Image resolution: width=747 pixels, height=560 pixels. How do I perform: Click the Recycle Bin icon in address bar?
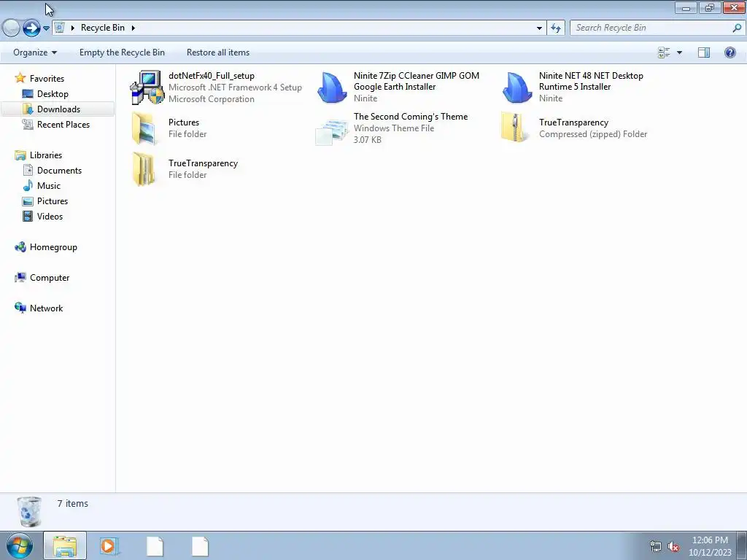59,28
